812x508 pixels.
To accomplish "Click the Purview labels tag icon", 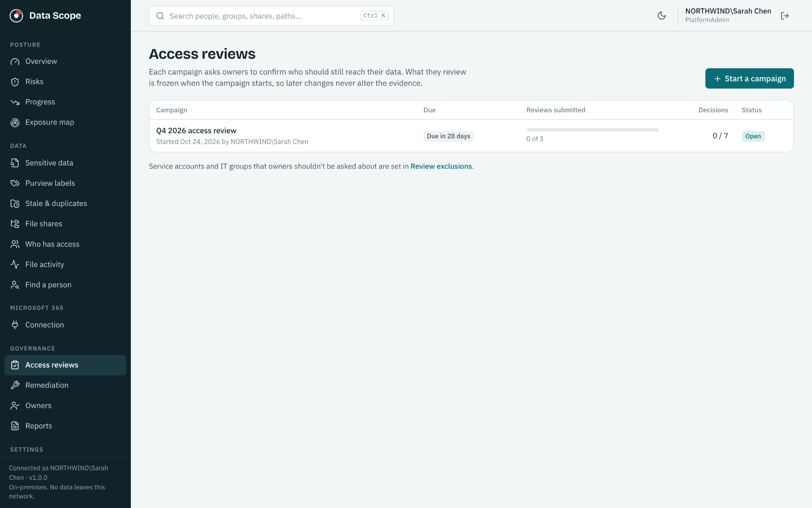I will tap(15, 183).
